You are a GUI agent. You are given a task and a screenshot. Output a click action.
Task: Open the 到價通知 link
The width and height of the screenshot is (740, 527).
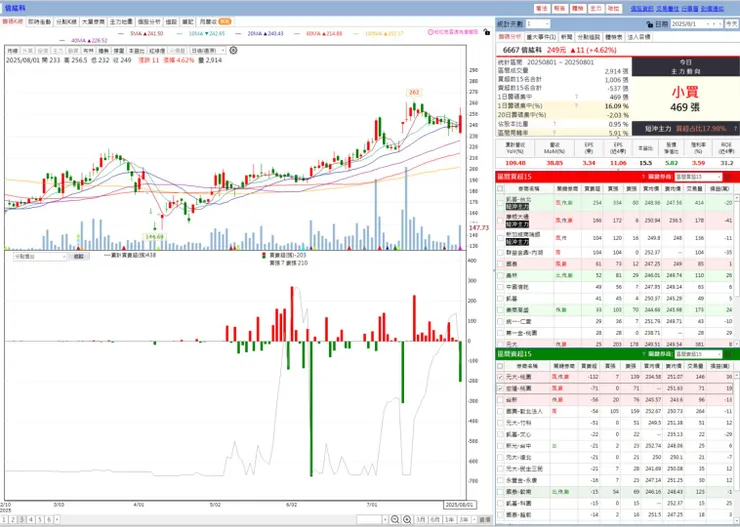pyautogui.click(x=712, y=8)
